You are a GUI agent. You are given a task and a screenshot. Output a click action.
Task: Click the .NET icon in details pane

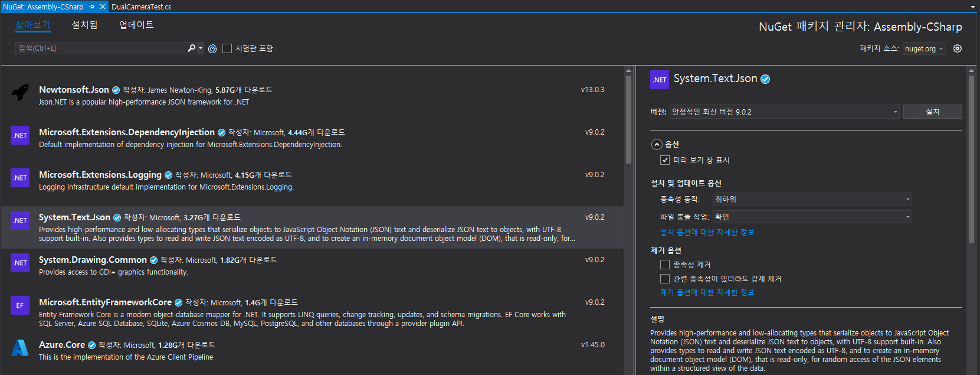click(660, 80)
